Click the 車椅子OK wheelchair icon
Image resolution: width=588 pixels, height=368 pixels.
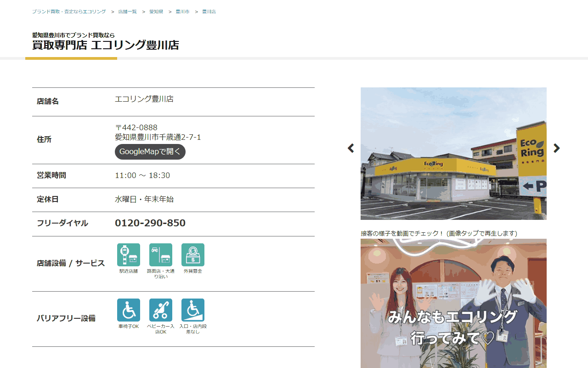(129, 310)
